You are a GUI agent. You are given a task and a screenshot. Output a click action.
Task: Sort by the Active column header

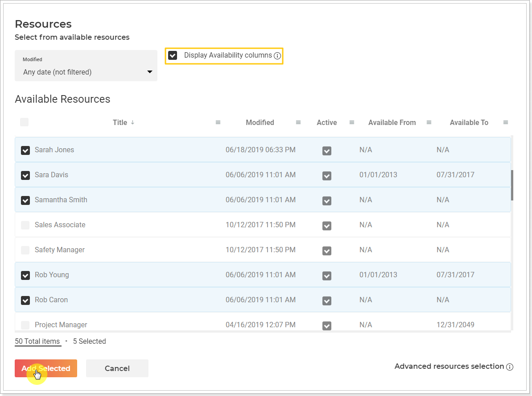tap(327, 123)
